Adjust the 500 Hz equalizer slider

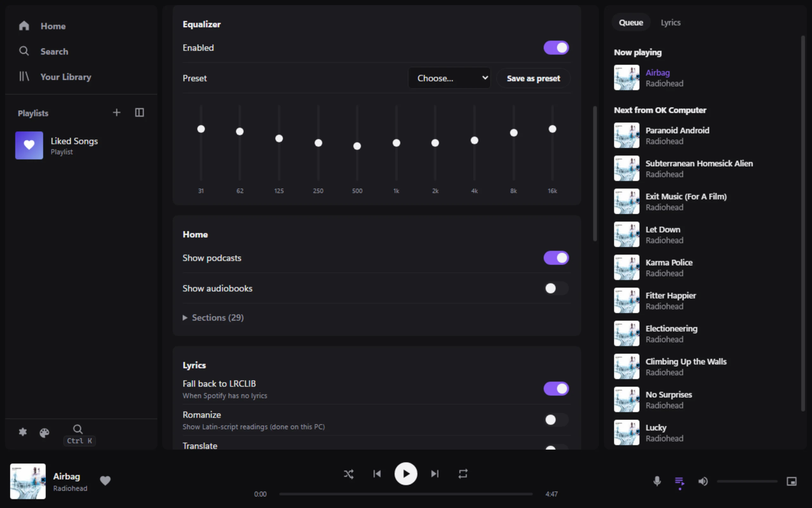click(357, 143)
